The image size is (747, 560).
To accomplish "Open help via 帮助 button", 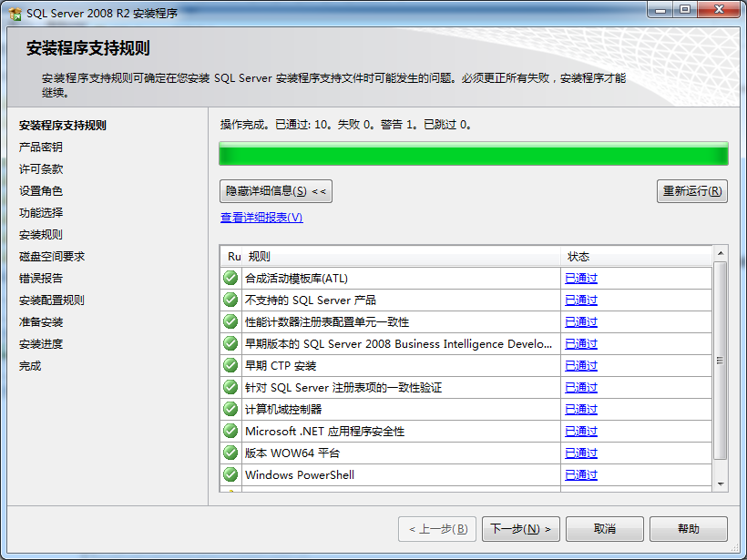I will pos(689,529).
